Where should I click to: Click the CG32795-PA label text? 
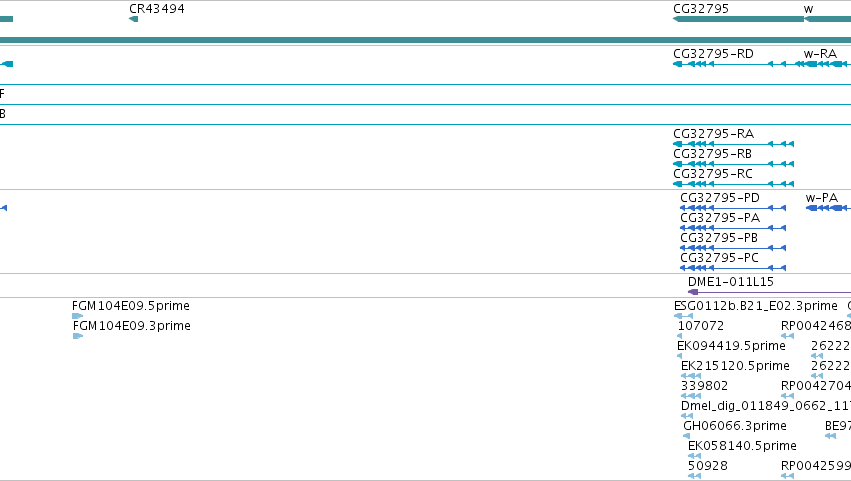(720, 218)
